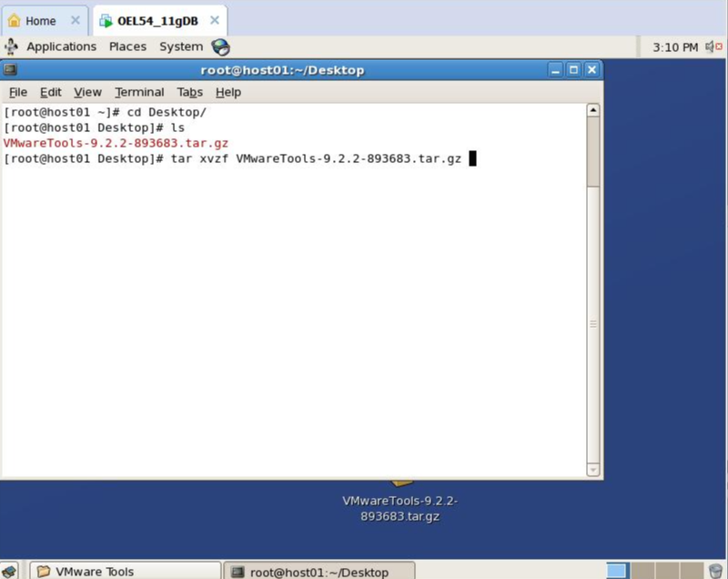Click the VM icon on OEL54_11gDB tab
This screenshot has height=579, width=728.
106,21
